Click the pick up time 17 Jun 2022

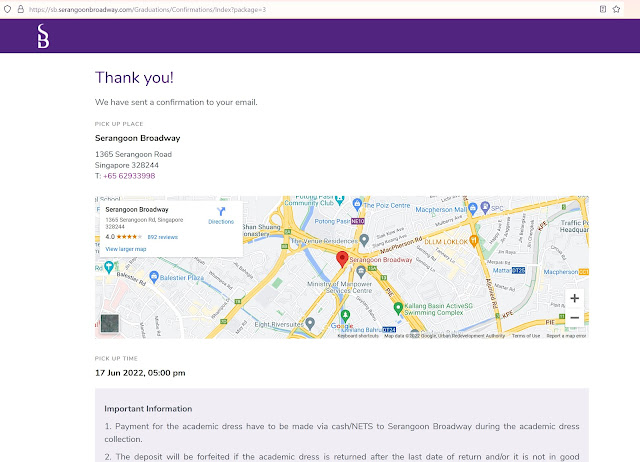click(140, 373)
